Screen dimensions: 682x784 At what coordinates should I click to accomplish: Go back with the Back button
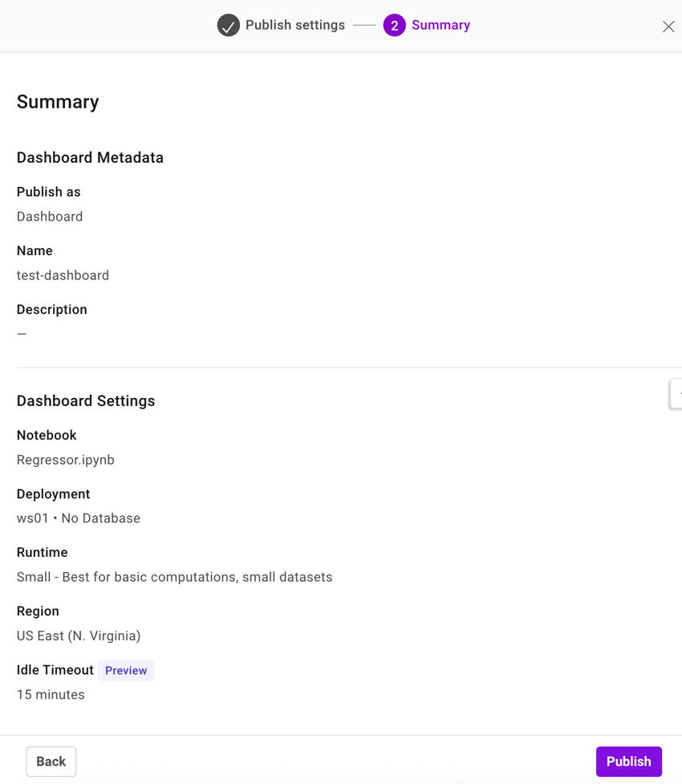[x=51, y=761]
